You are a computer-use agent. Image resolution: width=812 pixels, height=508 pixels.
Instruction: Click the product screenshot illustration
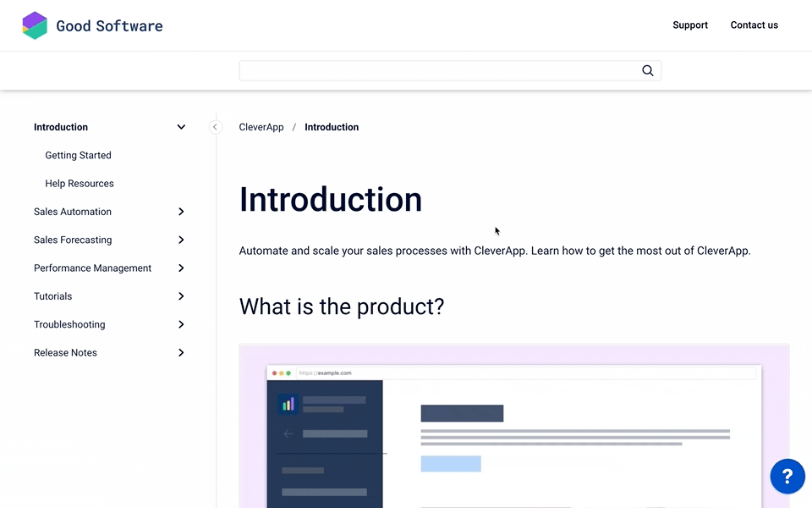point(514,432)
